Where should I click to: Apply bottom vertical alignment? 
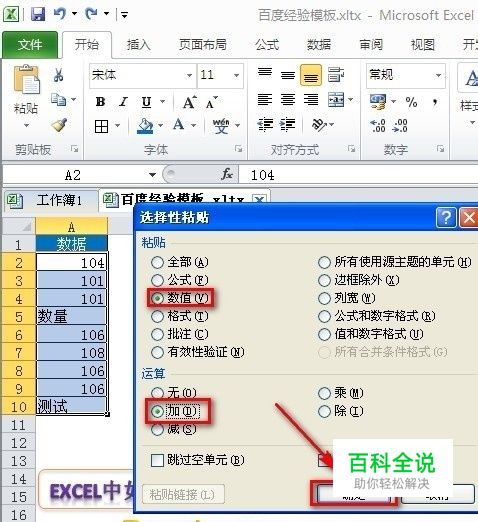[311, 75]
